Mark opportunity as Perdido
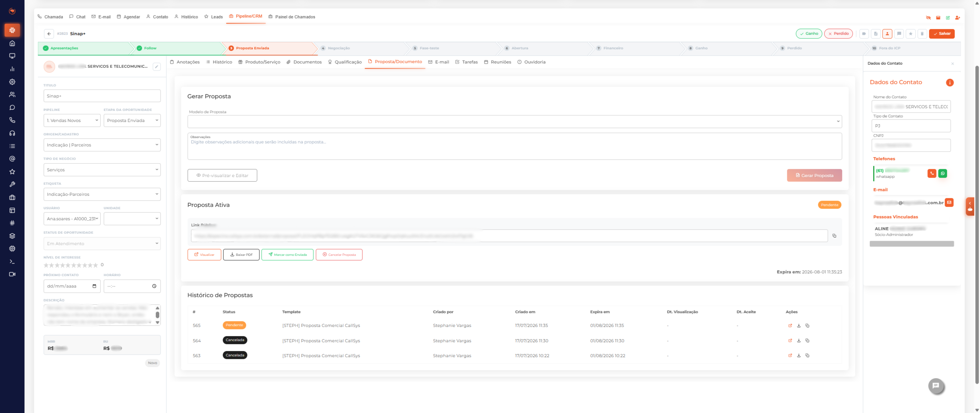Screen dimensions: 980x413 [839, 34]
